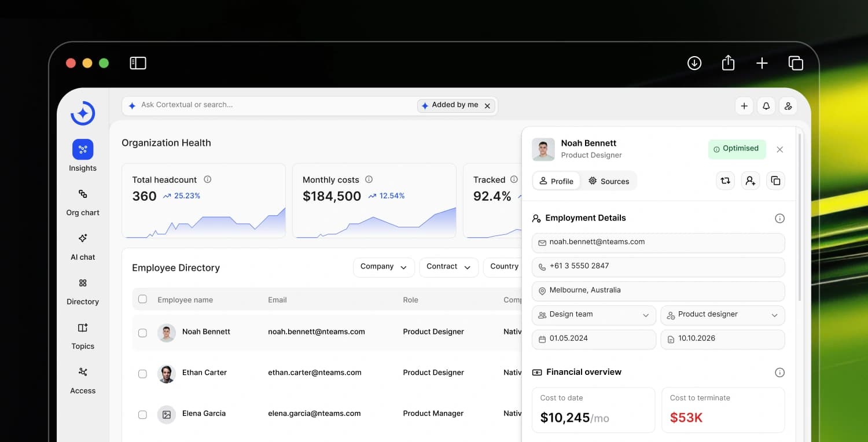
Task: Open the Insights section in sidebar
Action: point(83,156)
